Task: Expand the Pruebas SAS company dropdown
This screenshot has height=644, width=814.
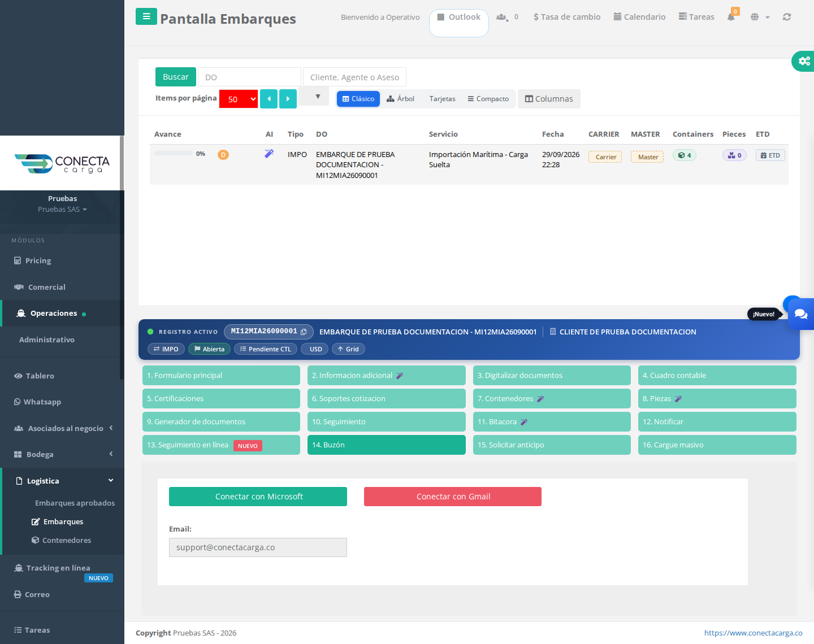Action: tap(62, 209)
